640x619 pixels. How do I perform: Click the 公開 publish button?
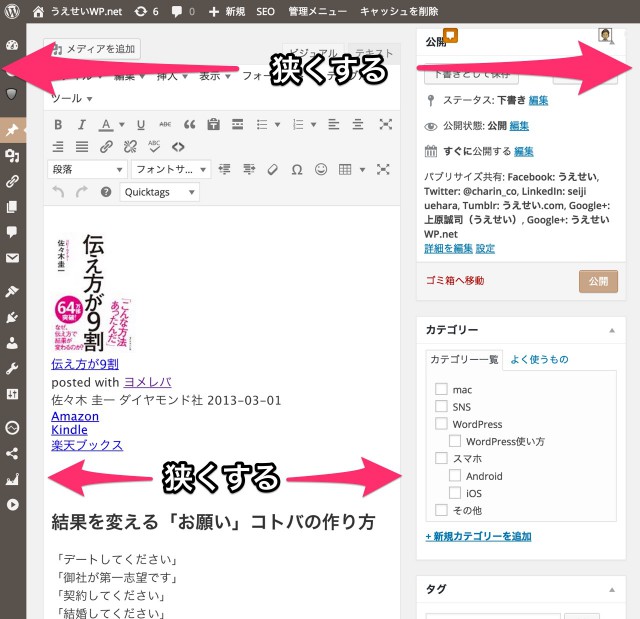(598, 281)
